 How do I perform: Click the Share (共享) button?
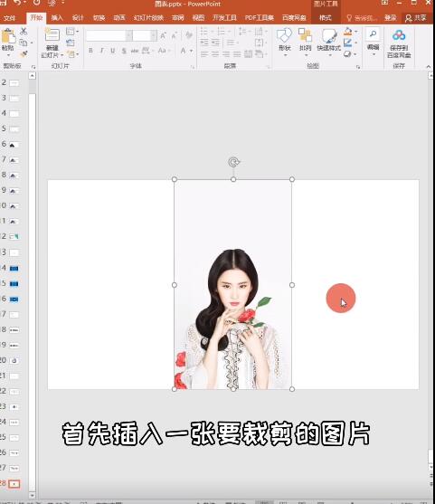click(416, 18)
